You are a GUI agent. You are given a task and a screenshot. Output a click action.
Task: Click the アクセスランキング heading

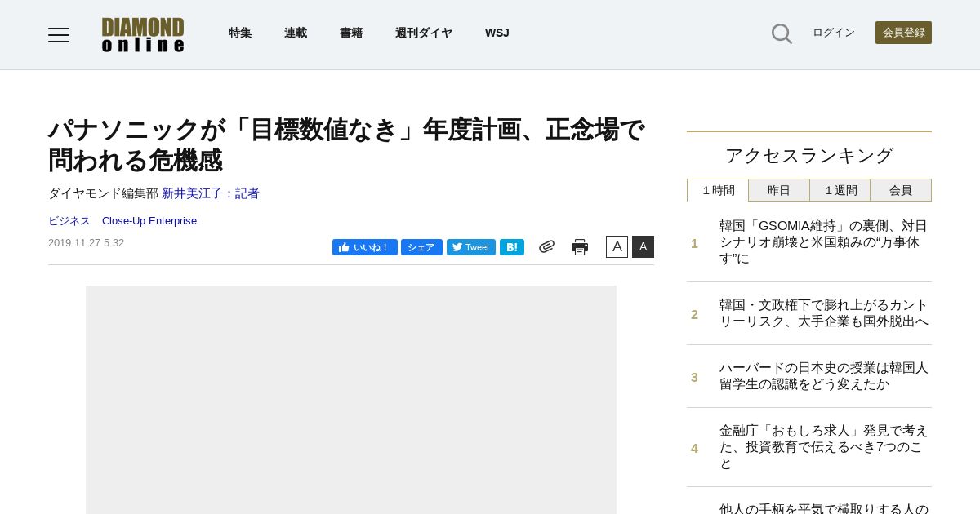[x=809, y=156]
